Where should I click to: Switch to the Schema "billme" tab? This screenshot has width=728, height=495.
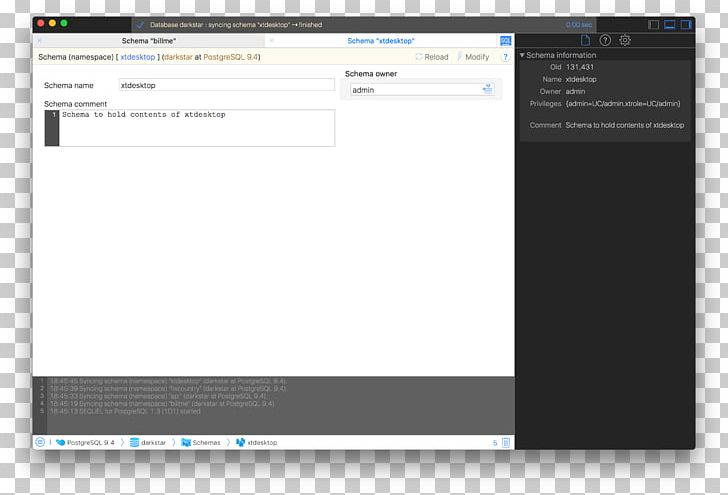click(149, 41)
